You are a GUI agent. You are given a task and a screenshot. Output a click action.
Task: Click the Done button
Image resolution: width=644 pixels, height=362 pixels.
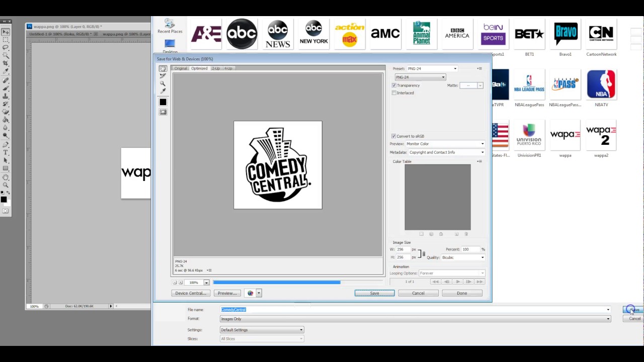point(462,293)
